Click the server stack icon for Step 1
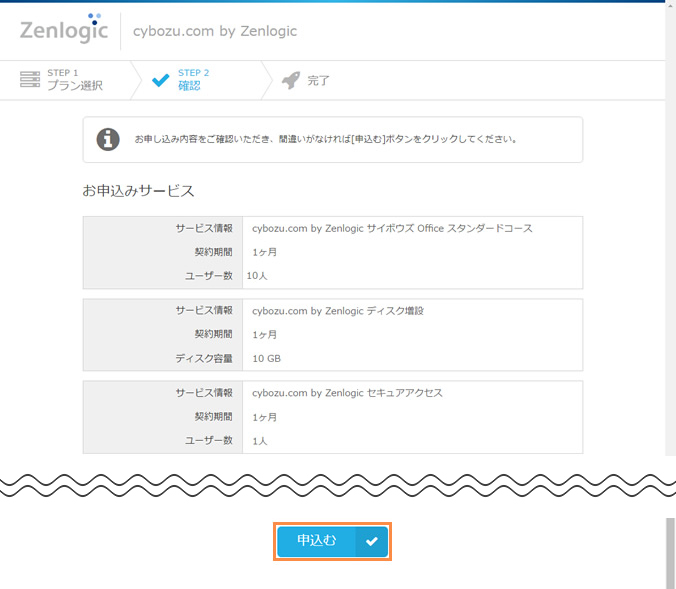Image resolution: width=676 pixels, height=589 pixels. point(30,80)
